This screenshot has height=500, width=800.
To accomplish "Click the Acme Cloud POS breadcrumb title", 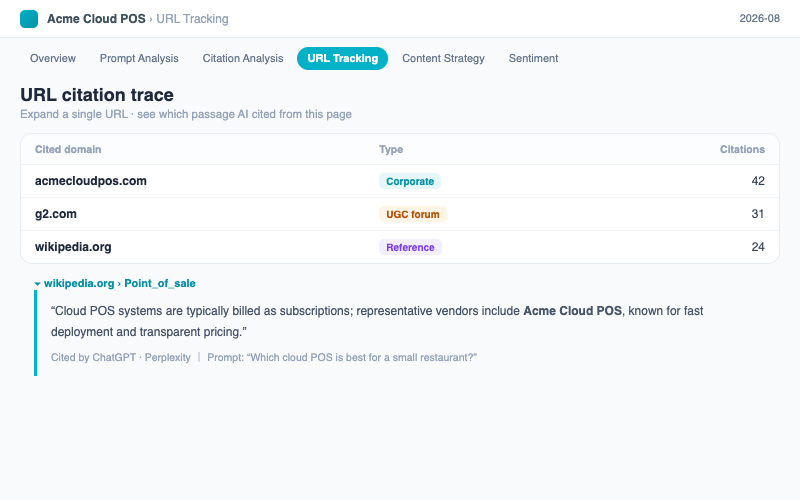I will [x=96, y=19].
